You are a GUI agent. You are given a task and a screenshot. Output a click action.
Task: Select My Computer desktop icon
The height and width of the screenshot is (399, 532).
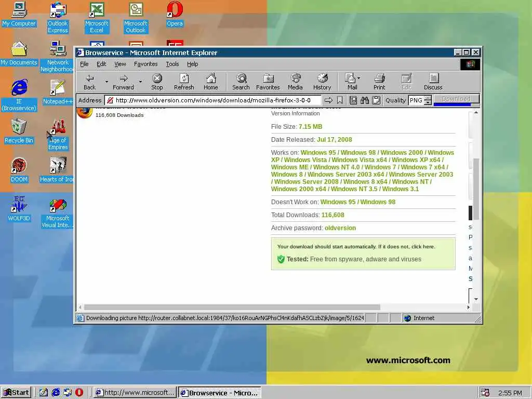pos(19,14)
